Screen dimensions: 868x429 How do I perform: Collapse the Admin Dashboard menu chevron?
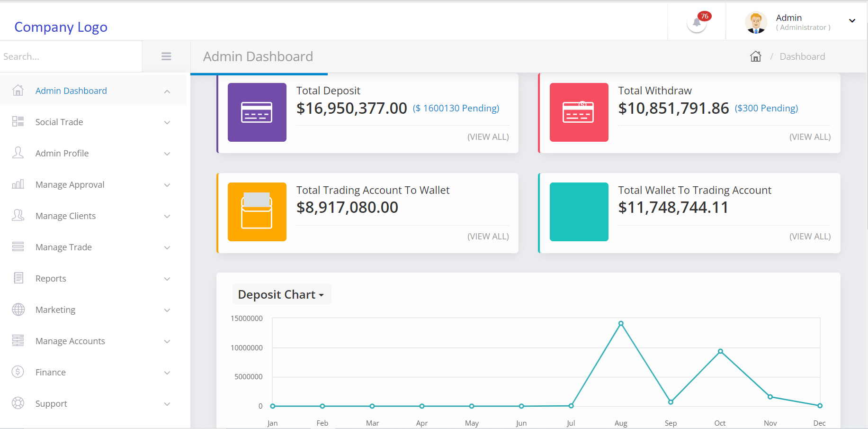coord(167,91)
